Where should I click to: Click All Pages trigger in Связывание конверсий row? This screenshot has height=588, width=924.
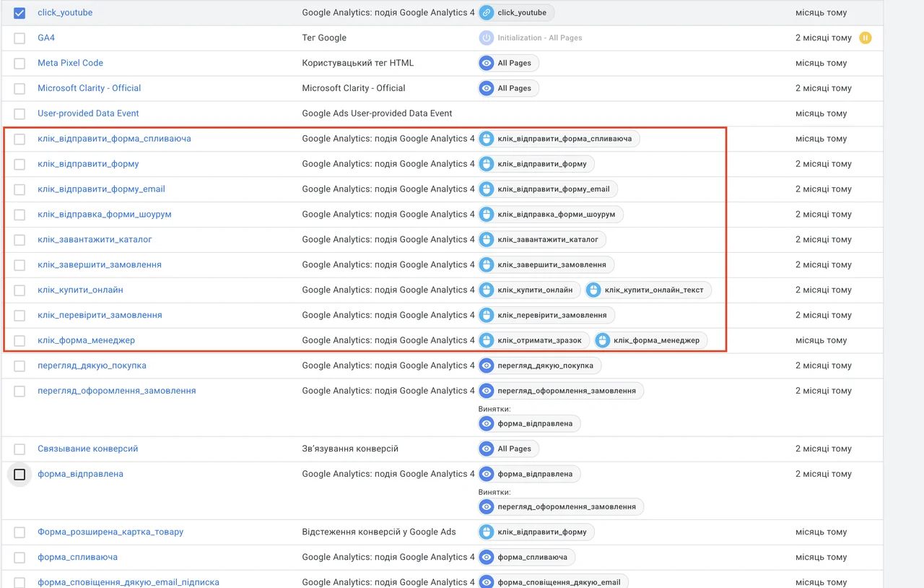508,449
